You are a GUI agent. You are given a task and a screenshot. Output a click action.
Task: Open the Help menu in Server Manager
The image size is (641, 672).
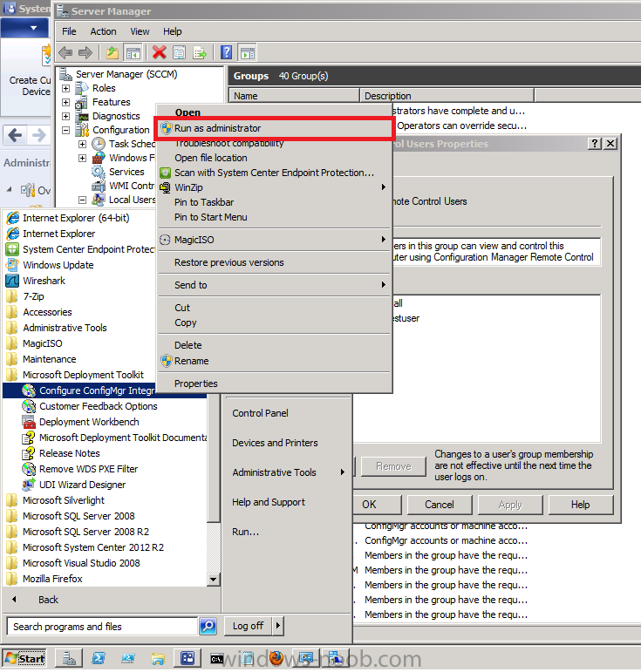173,31
